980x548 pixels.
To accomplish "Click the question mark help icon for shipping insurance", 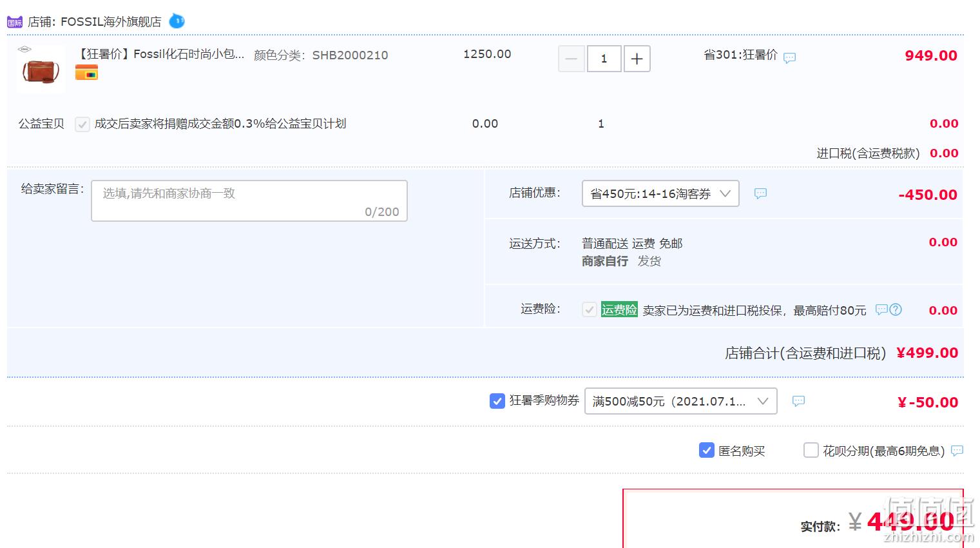I will click(896, 309).
